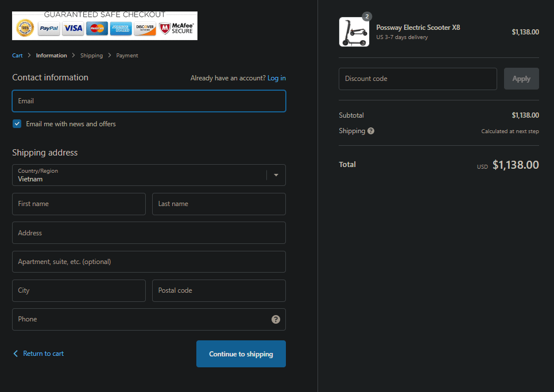Click Return to cart link
The height and width of the screenshot is (392, 554).
coord(44,354)
